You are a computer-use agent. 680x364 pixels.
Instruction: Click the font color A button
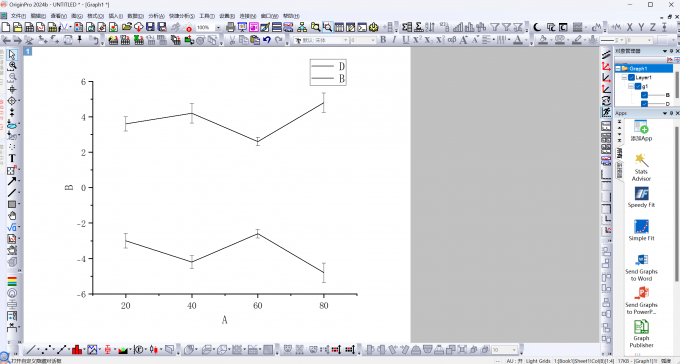click(x=517, y=40)
